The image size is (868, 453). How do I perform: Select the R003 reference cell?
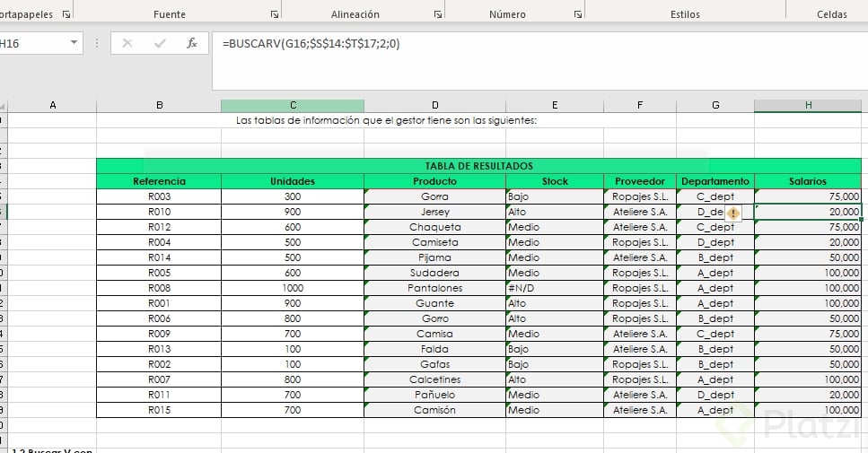point(159,197)
